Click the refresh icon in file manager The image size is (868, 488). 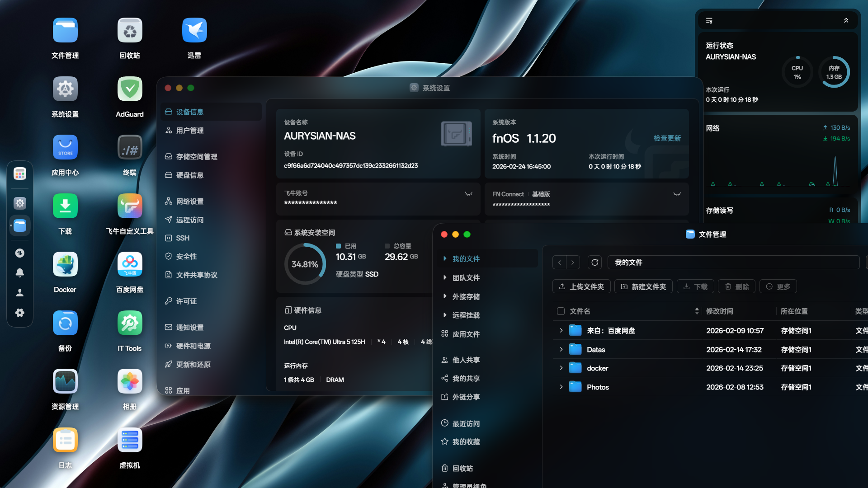tap(594, 262)
